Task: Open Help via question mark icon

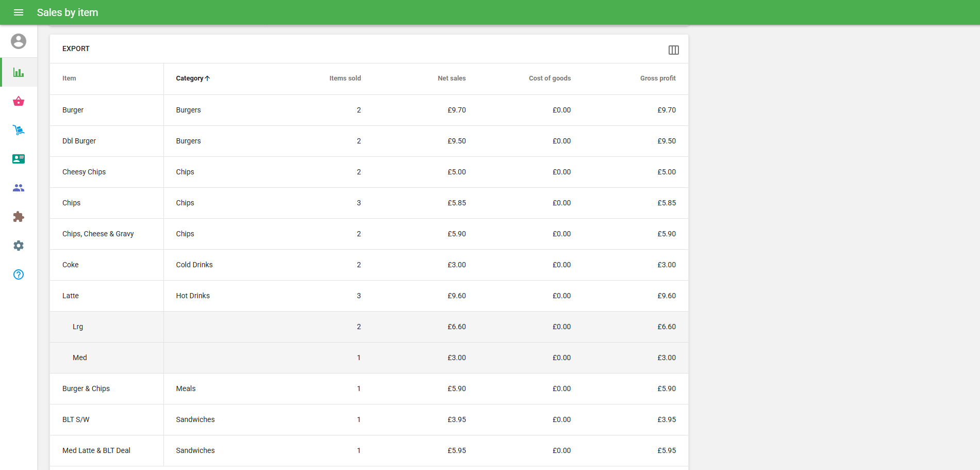Action: tap(19, 274)
